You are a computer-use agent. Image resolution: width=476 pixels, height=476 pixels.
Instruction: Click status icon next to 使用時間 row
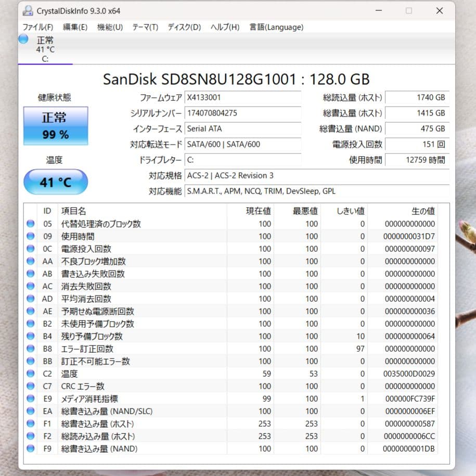pos(30,236)
